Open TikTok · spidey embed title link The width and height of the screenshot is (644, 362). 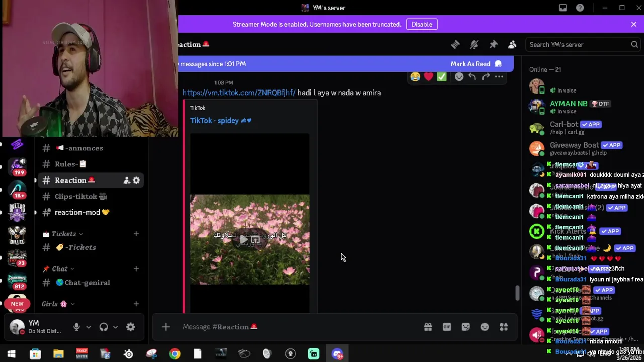tap(220, 120)
